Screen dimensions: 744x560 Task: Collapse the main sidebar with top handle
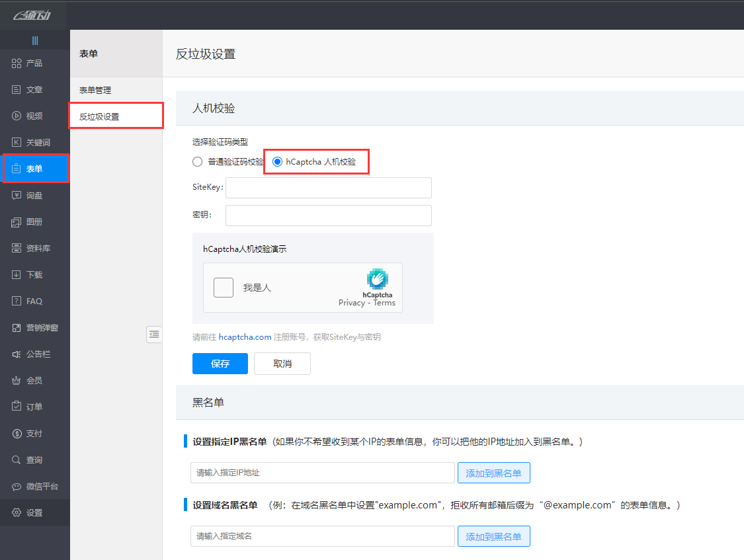point(35,40)
